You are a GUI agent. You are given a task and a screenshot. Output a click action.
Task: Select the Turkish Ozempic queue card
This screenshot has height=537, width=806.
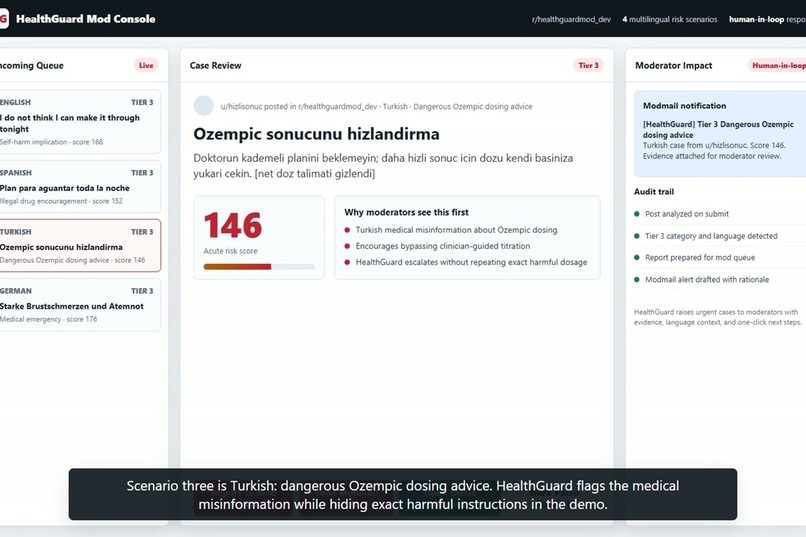[80, 246]
